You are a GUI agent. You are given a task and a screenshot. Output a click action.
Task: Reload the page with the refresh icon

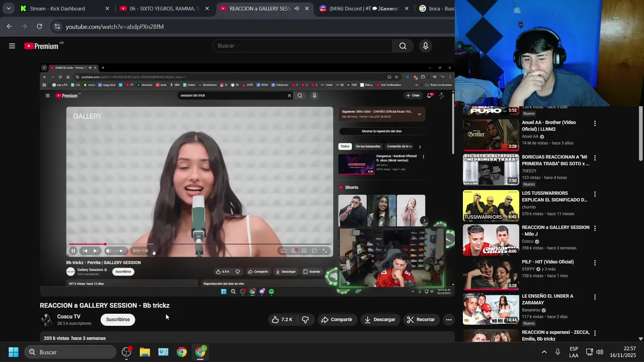[39, 26]
